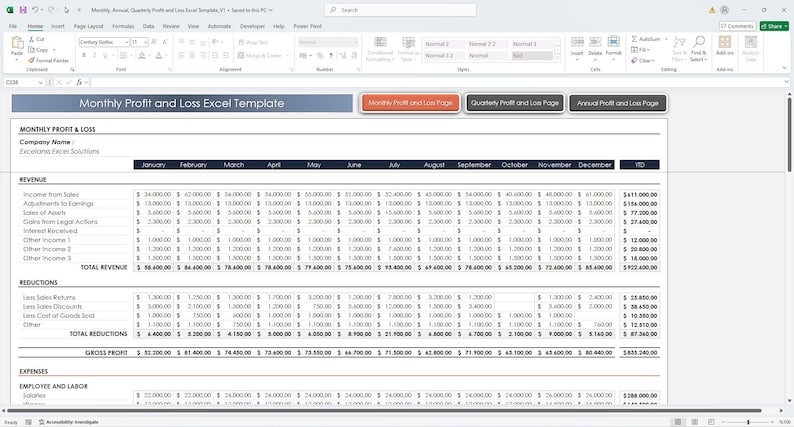Toggle Underline formatting

pyautogui.click(x=105, y=55)
